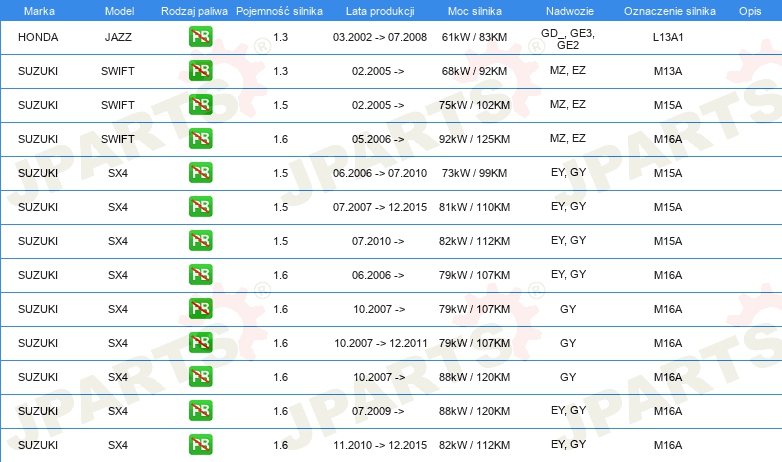Image resolution: width=782 pixels, height=462 pixels.
Task: Click engine code M15A in the 73kW / 99KM row
Action: (668, 173)
